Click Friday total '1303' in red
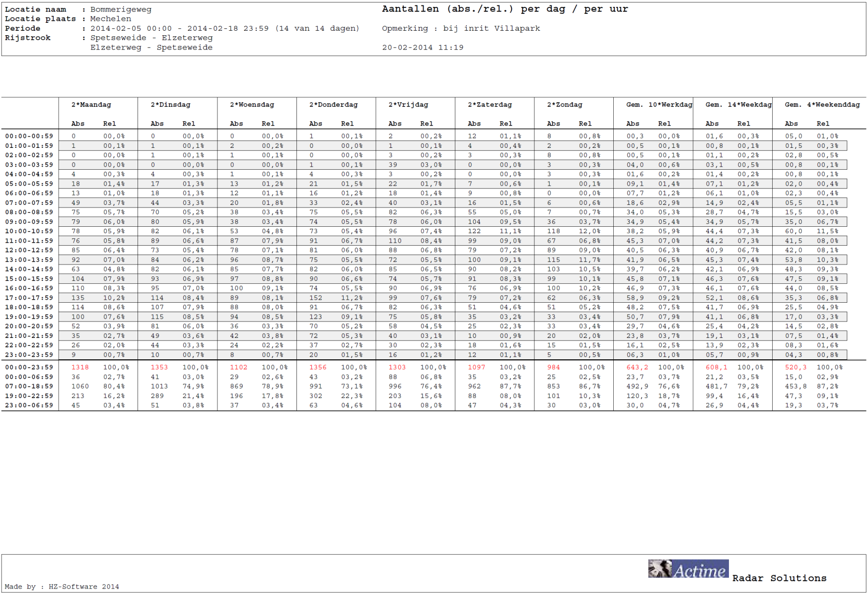 tap(397, 367)
